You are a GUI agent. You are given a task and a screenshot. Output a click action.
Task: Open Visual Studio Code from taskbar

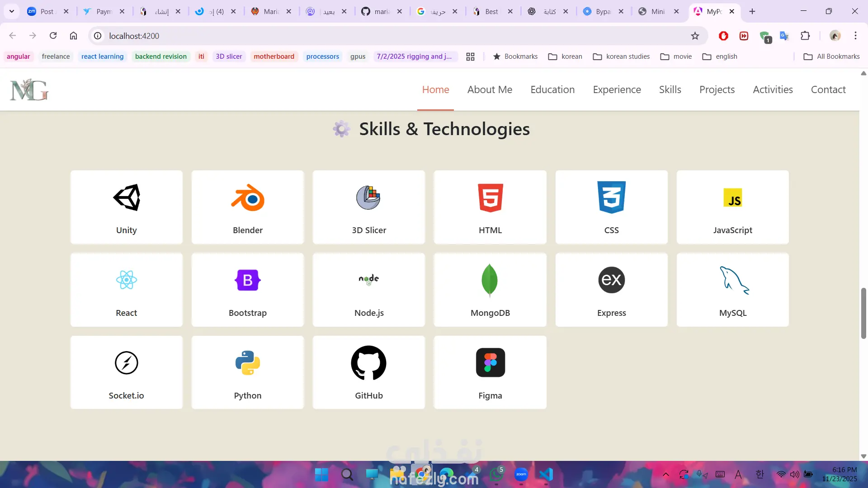click(x=546, y=474)
